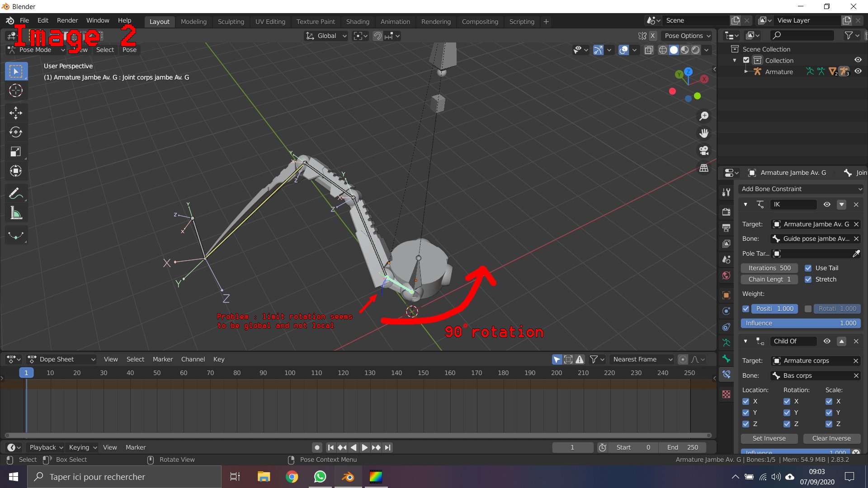
Task: Open the Add Bone Constraint dropdown
Action: tap(800, 189)
